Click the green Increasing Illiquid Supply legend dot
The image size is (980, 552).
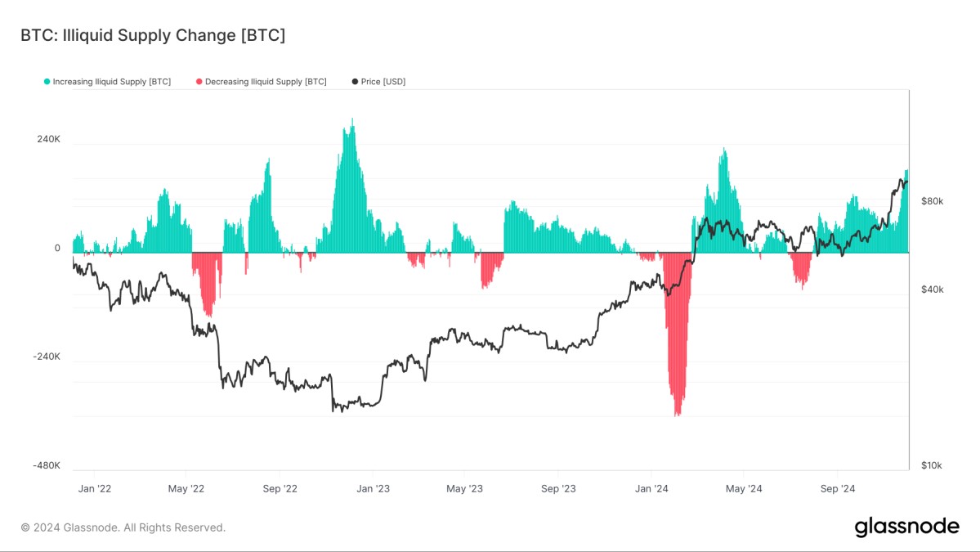click(x=47, y=82)
